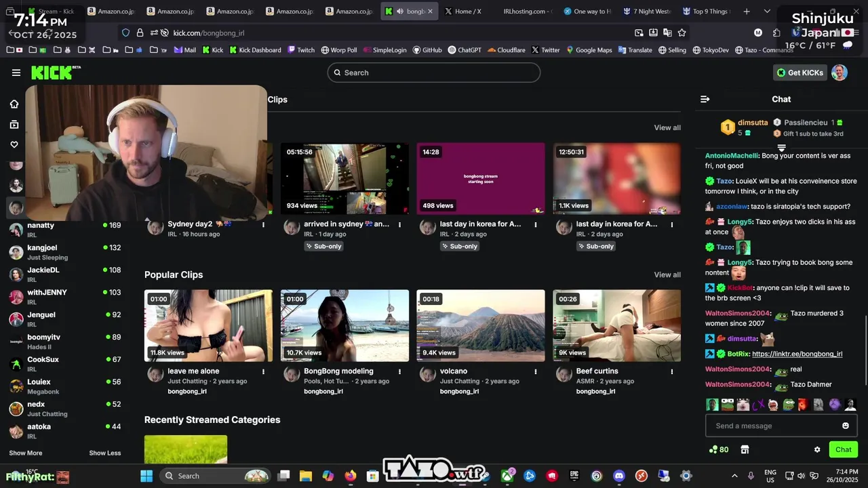Open Discord from the Windows taskbar
Viewport: 868px width, 488px height.
(x=618, y=476)
